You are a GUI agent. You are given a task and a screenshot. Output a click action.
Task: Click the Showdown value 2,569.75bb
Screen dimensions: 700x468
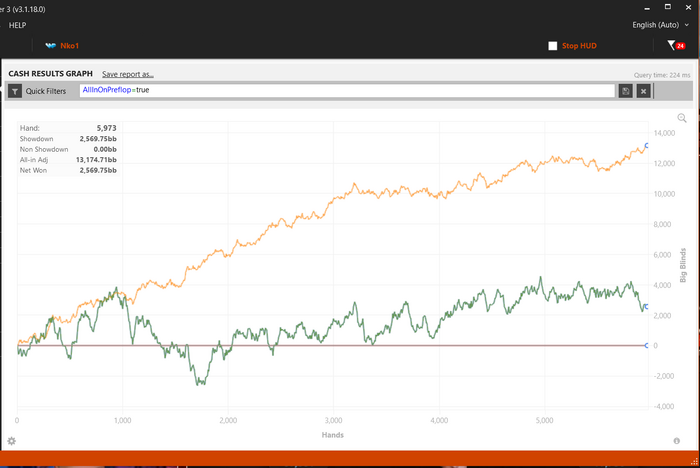pyautogui.click(x=98, y=139)
